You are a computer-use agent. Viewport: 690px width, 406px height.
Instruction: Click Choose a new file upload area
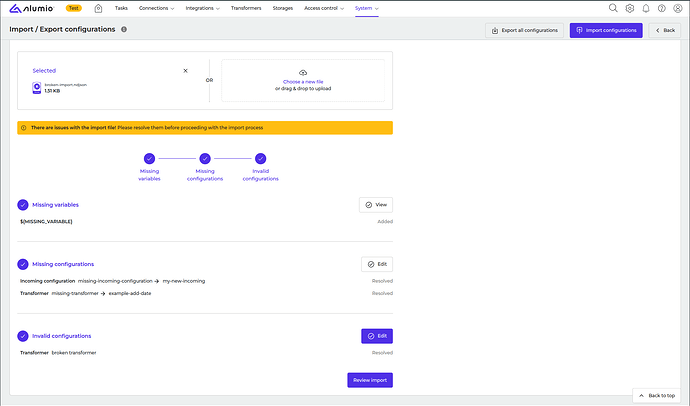click(303, 80)
